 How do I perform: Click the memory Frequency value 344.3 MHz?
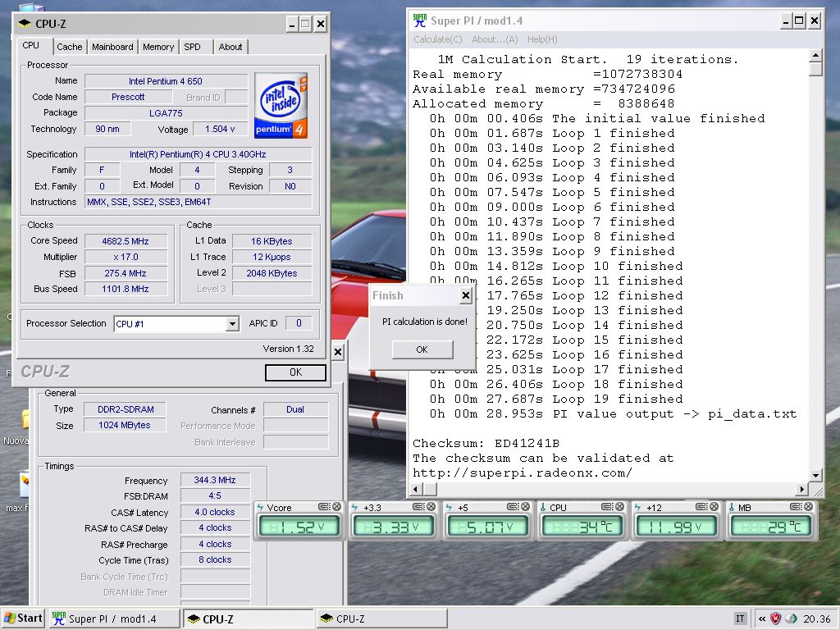click(215, 480)
